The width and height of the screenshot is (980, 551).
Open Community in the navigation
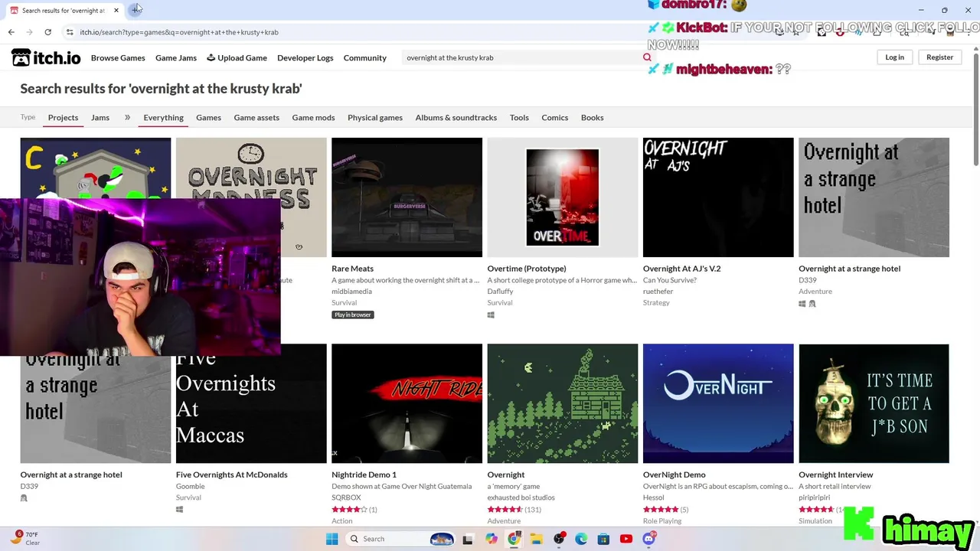click(365, 57)
